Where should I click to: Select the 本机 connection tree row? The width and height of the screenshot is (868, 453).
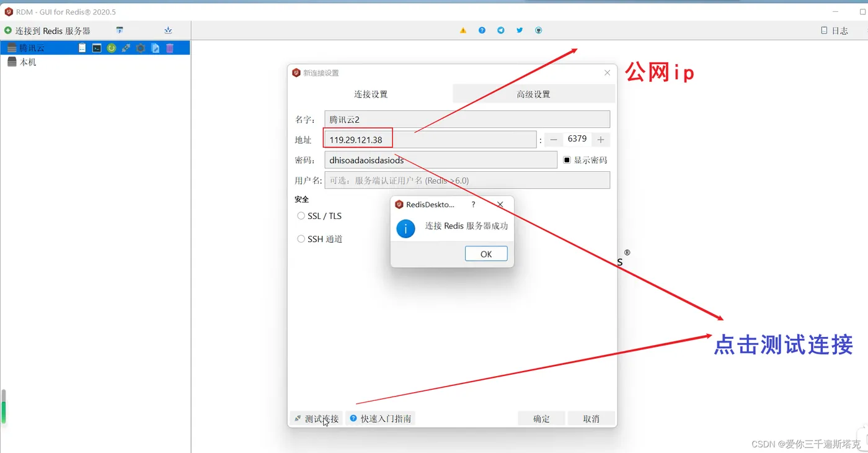pyautogui.click(x=95, y=62)
